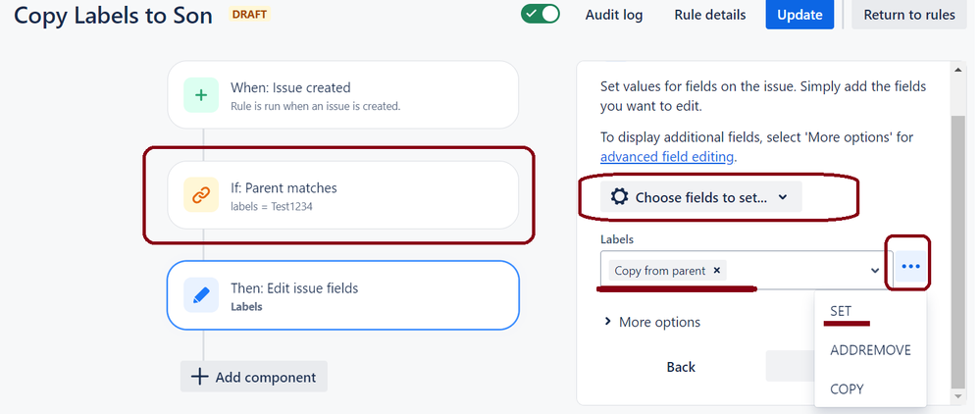
Task: Open the advanced field editing link
Action: pos(666,156)
